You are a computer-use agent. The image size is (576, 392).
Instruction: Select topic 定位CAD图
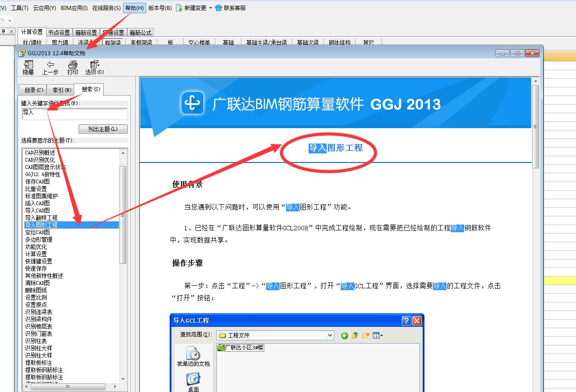click(x=37, y=232)
